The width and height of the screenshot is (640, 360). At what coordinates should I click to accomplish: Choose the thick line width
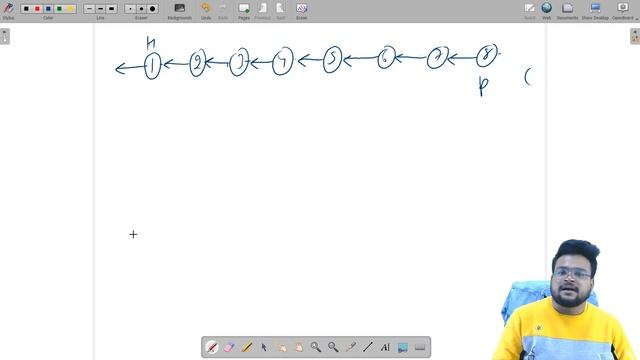(111, 9)
